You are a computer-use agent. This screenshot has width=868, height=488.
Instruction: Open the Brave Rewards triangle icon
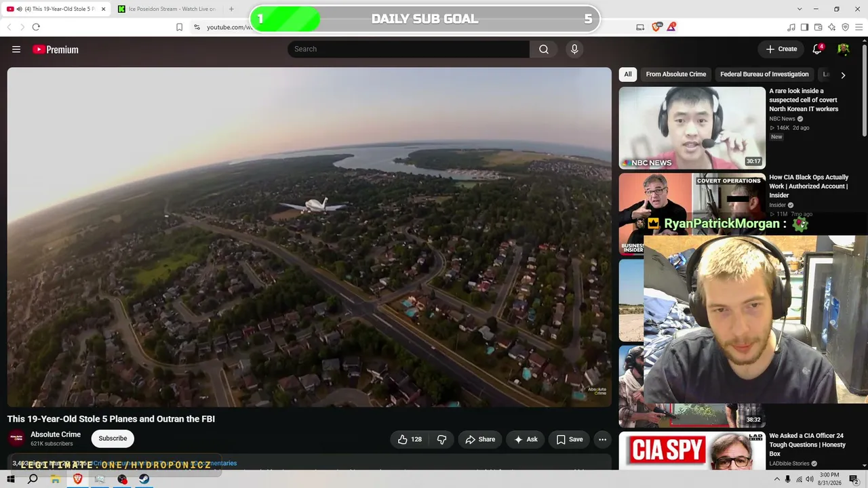point(671,27)
